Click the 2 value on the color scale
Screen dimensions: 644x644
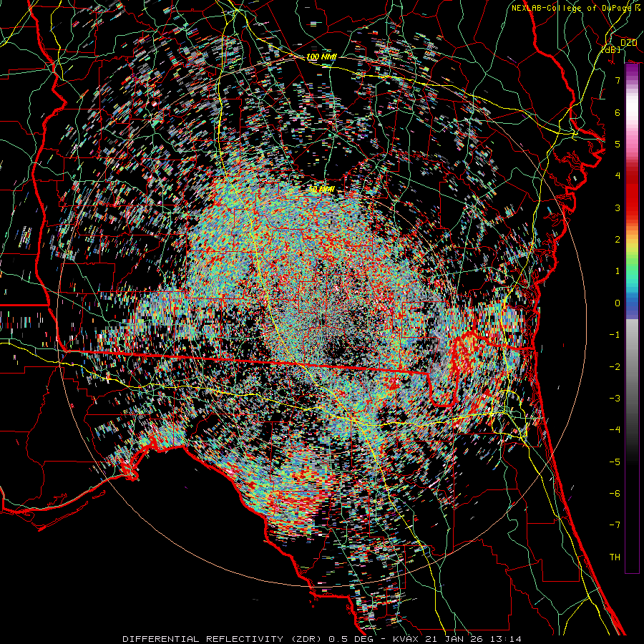[618, 240]
